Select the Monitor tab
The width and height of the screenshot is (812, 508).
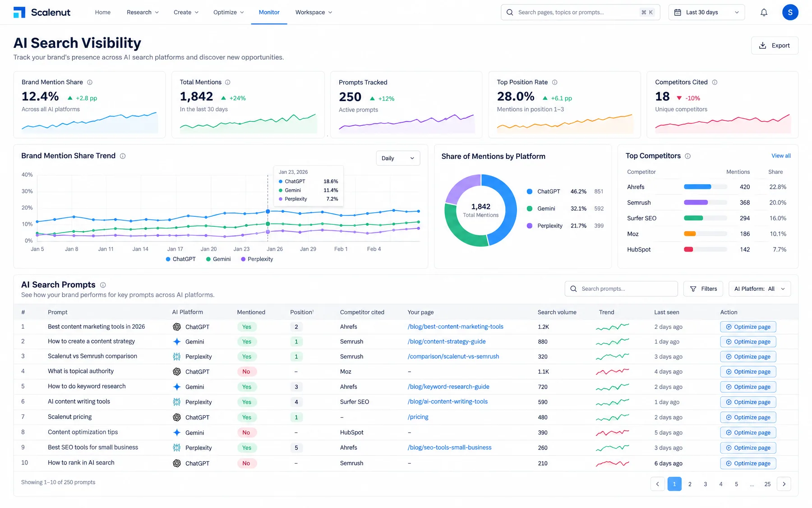pyautogui.click(x=269, y=12)
